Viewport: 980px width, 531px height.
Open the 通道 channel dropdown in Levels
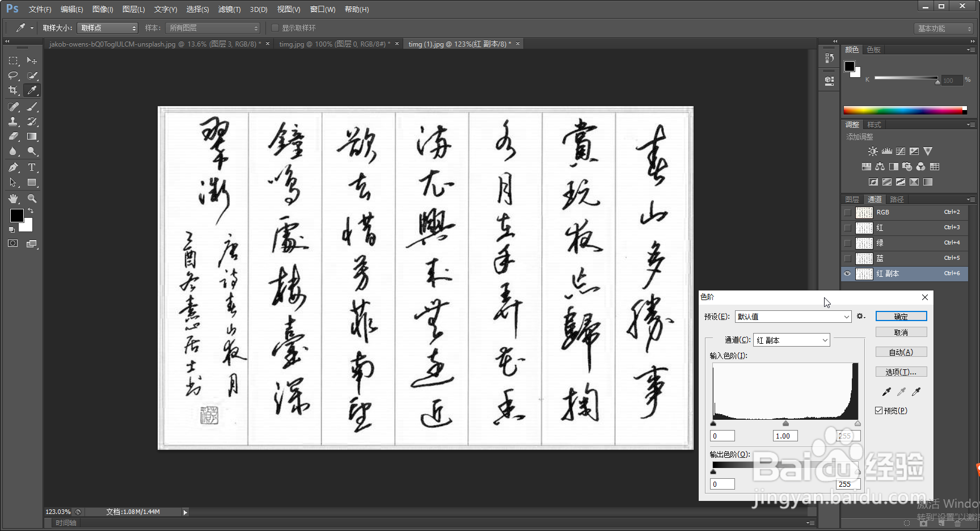pos(791,340)
